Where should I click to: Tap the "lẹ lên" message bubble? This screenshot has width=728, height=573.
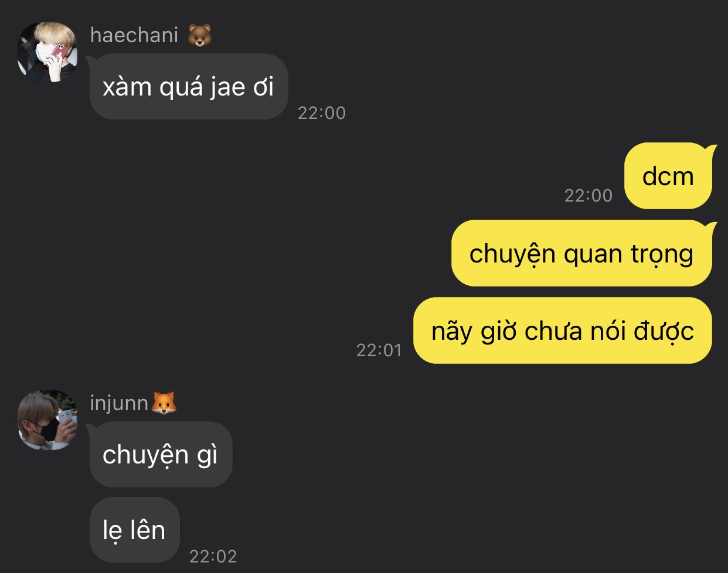point(134,530)
